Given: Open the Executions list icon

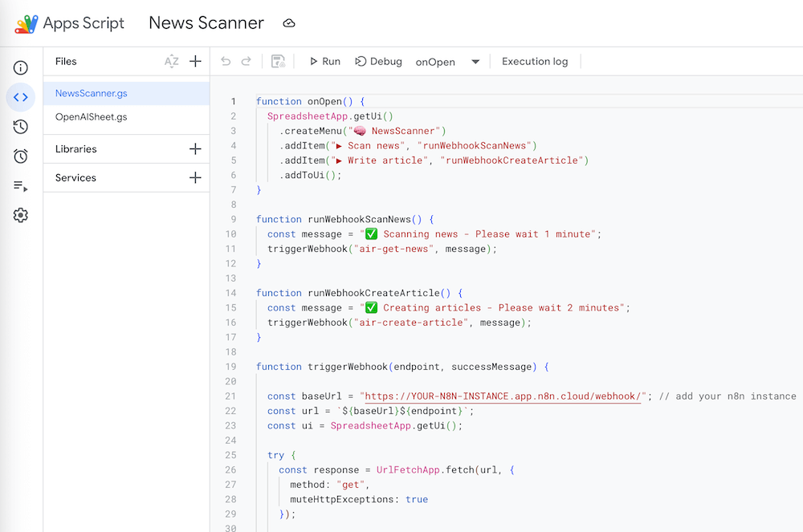Looking at the screenshot, I should 21,186.
